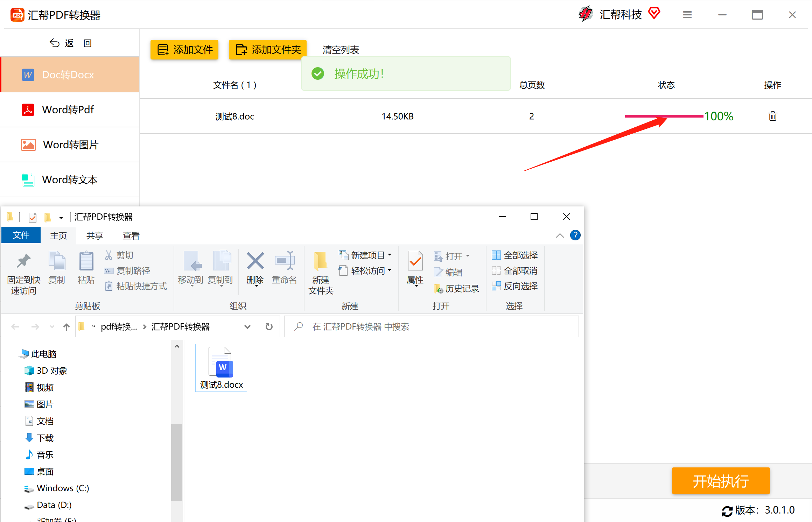Click 剪切 scissors in ribbon

pos(119,255)
